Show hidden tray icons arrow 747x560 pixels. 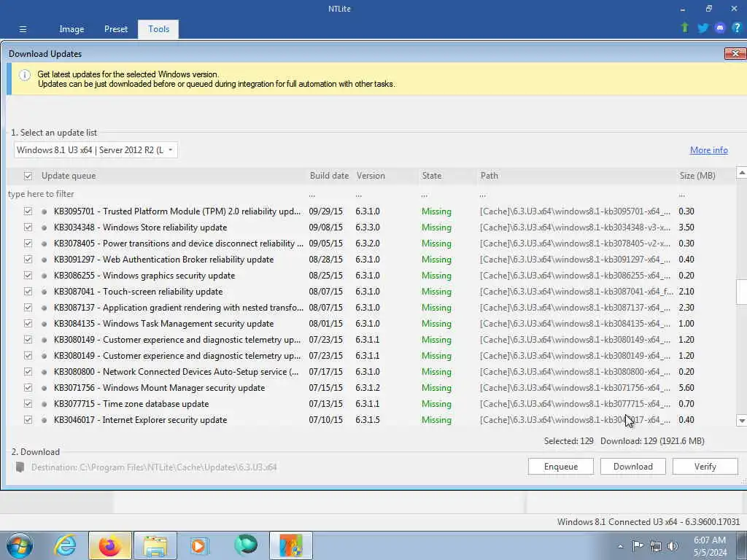(x=620, y=546)
